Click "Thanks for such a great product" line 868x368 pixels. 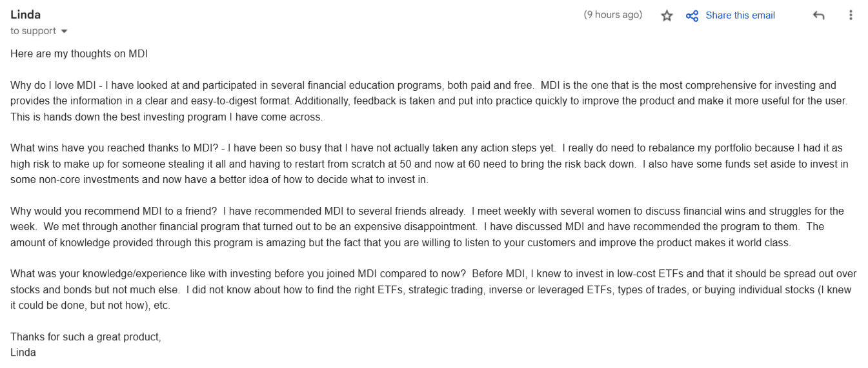pyautogui.click(x=85, y=337)
